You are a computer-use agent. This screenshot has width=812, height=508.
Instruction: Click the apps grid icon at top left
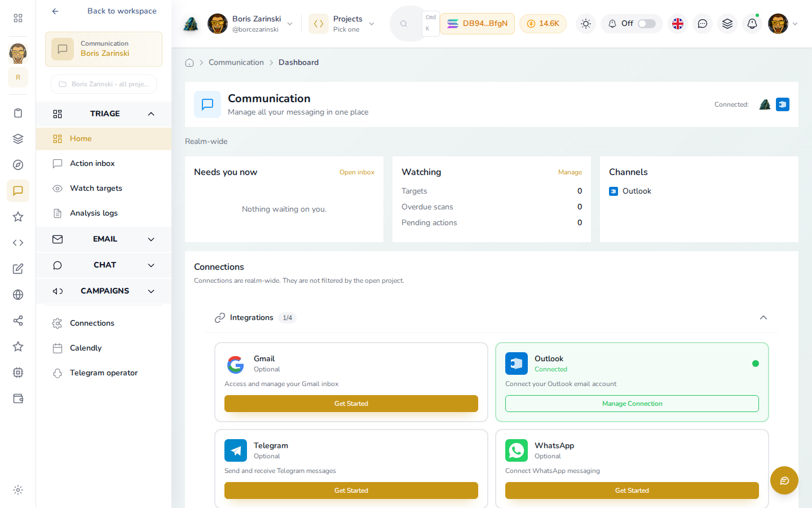click(18, 18)
